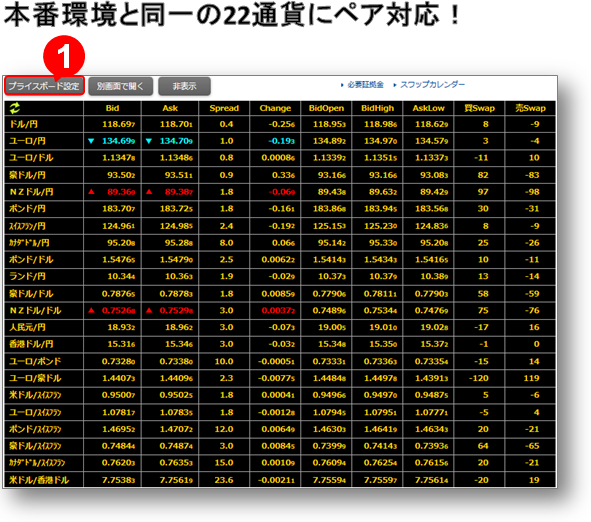Open プライスボード設定 settings
The height and width of the screenshot is (522, 591).
44,86
